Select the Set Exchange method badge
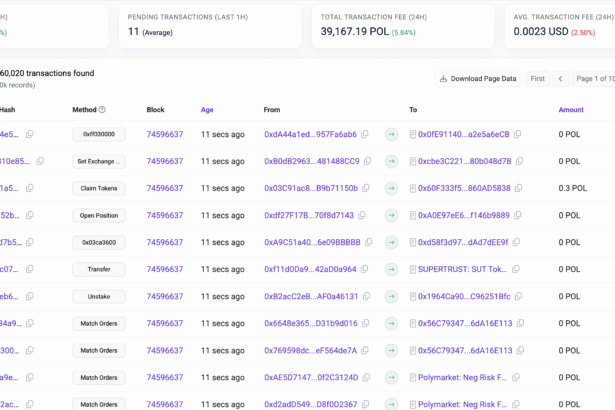The height and width of the screenshot is (410, 615). [99, 161]
